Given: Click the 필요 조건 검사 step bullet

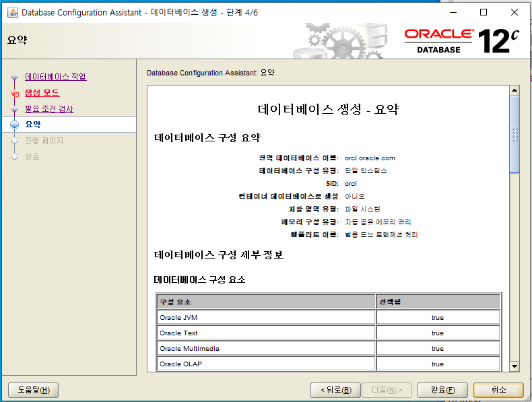Looking at the screenshot, I should (14, 109).
